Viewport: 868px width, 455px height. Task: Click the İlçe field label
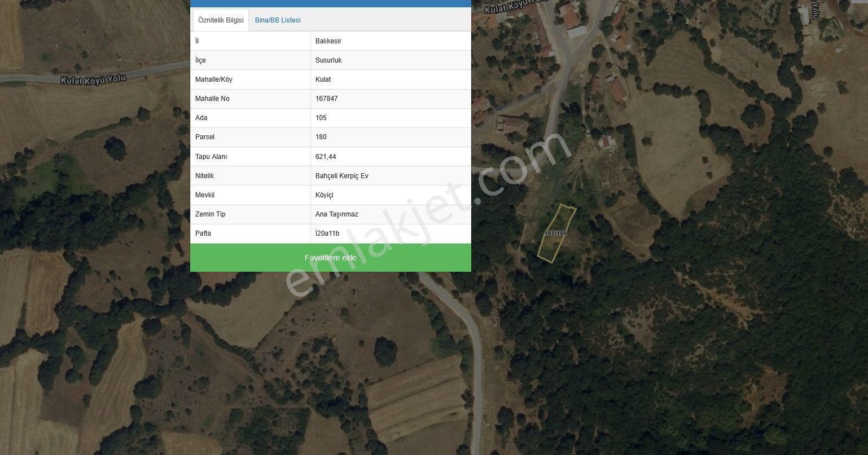(200, 60)
